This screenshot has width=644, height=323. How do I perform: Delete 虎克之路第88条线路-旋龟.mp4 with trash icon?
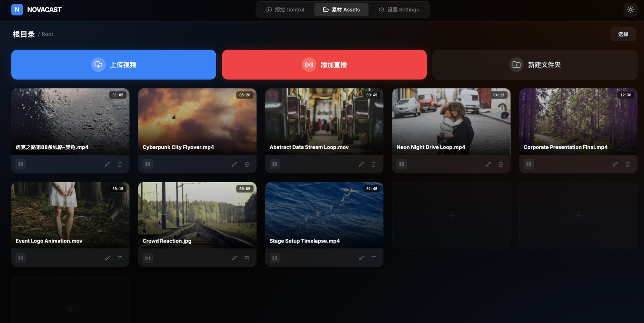tap(120, 164)
